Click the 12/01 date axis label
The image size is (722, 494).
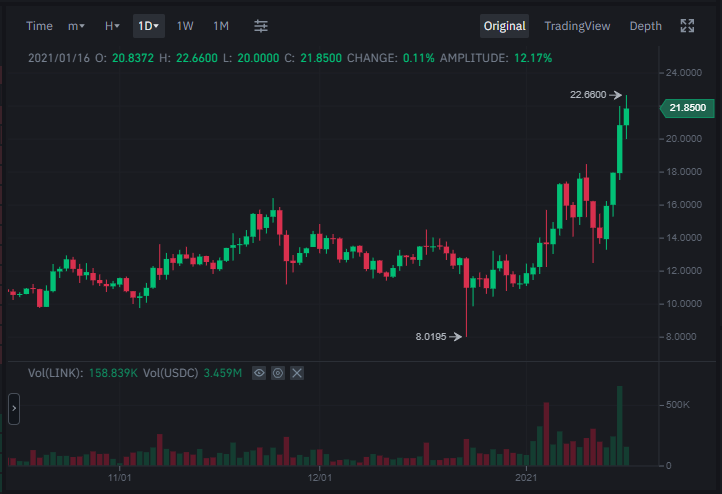tap(320, 477)
